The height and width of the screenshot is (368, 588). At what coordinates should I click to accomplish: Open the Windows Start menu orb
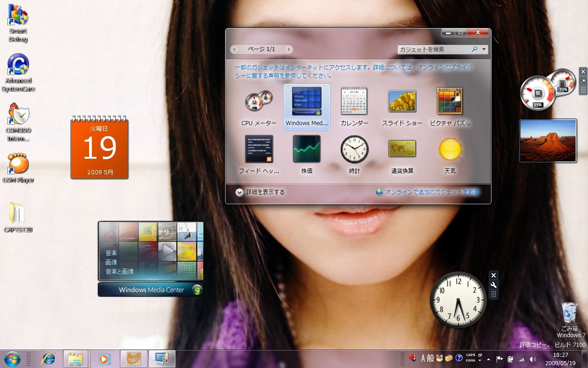[x=12, y=359]
